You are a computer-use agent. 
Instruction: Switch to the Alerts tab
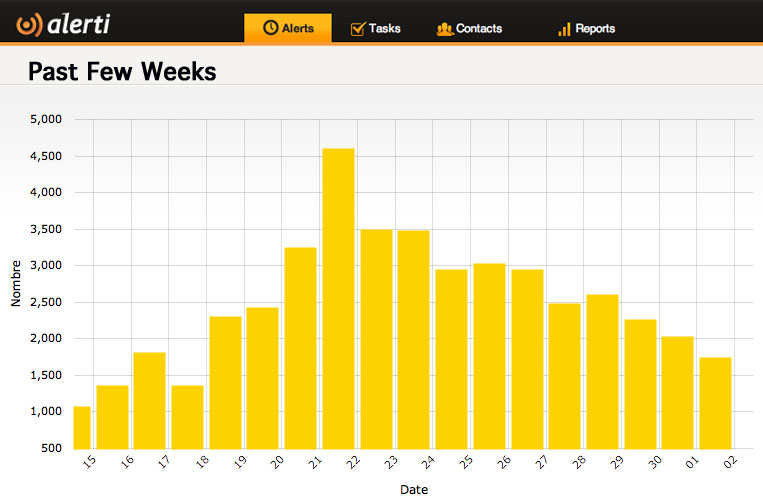pos(287,28)
